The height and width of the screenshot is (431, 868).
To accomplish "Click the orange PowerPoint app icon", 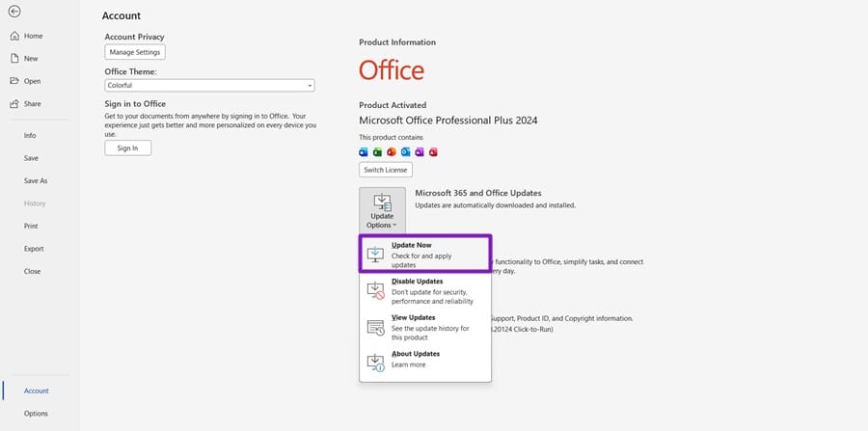I will [392, 152].
